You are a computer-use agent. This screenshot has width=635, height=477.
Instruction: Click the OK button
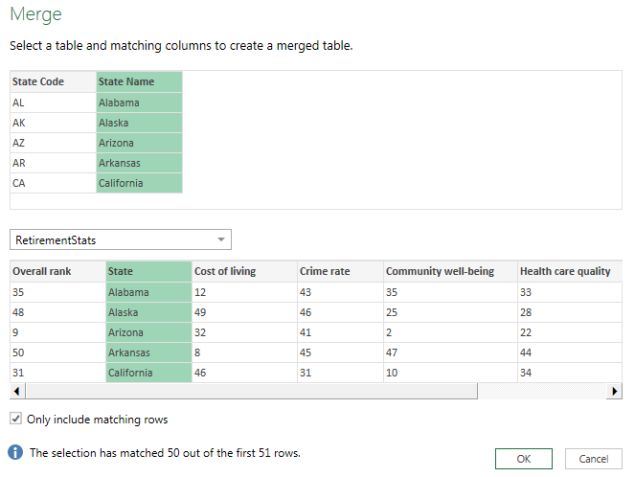tap(523, 459)
